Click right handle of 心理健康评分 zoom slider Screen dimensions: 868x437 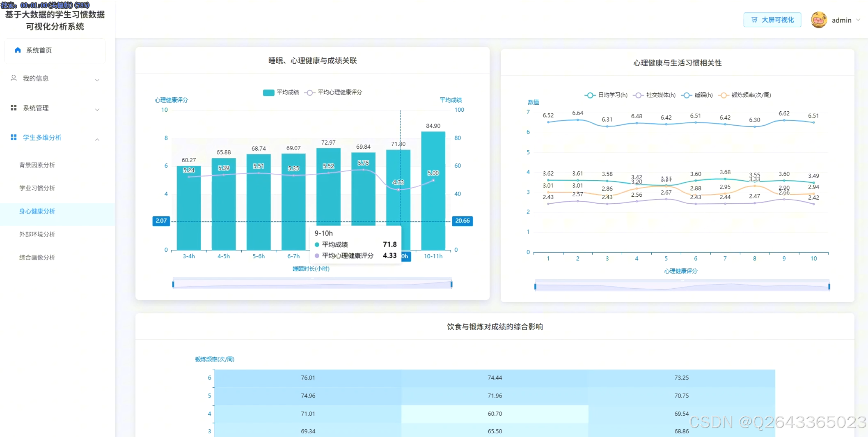pos(829,287)
